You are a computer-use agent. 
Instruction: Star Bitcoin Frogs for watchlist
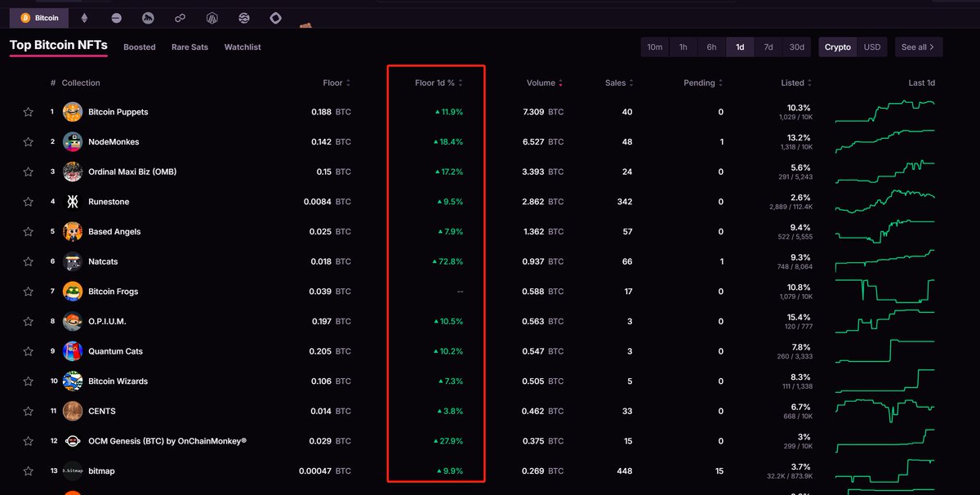click(x=29, y=292)
